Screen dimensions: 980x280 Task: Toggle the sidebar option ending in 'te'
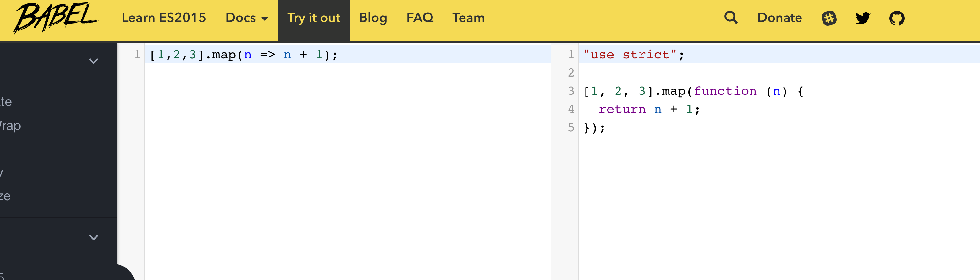click(x=6, y=102)
